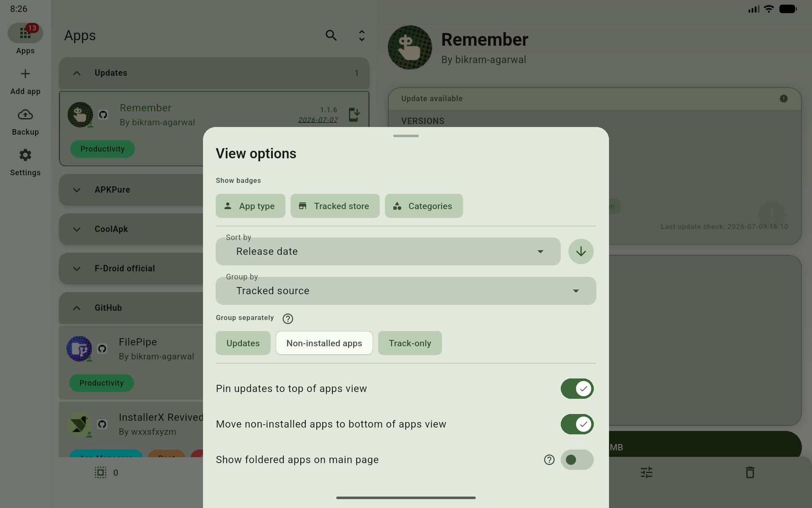The height and width of the screenshot is (508, 812).
Task: Click the delete trash icon
Action: pyautogui.click(x=750, y=472)
